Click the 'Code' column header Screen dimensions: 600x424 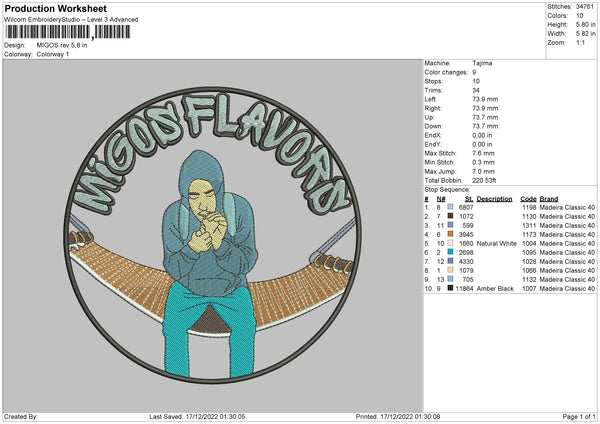click(528, 199)
